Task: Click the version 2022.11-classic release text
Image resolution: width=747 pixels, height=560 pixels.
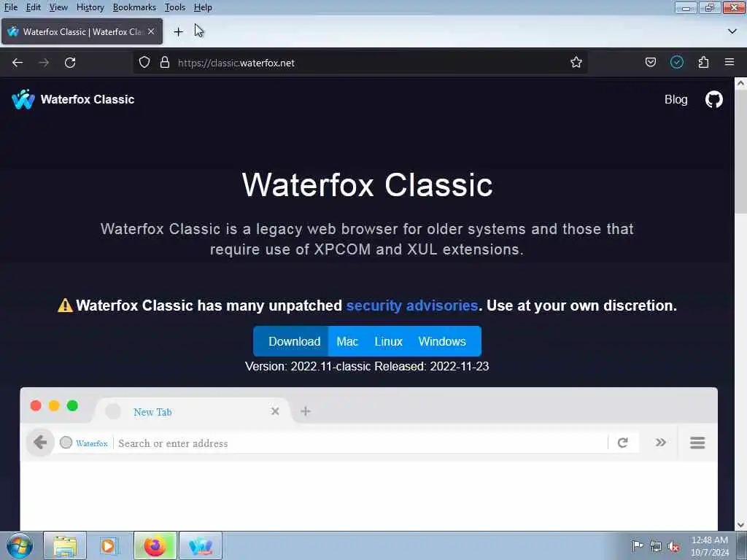Action: pos(367,366)
